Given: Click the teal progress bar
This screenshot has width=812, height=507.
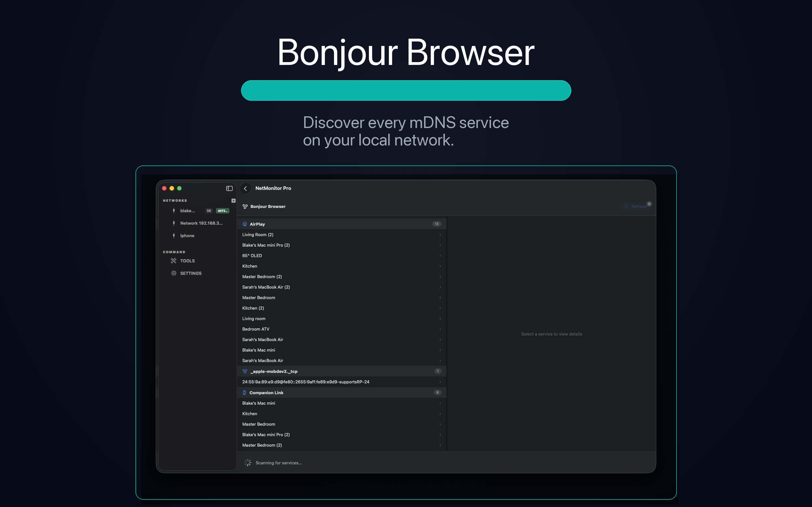Looking at the screenshot, I should click(406, 90).
